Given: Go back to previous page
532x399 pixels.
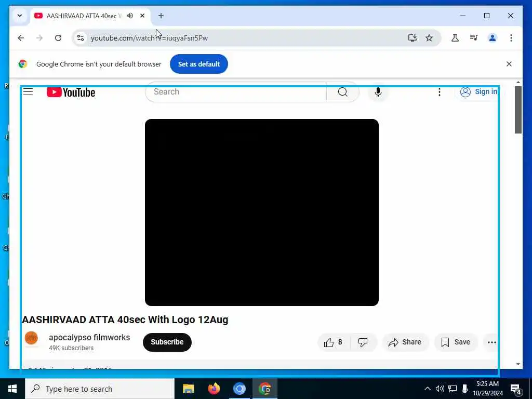Looking at the screenshot, I should point(21,38).
